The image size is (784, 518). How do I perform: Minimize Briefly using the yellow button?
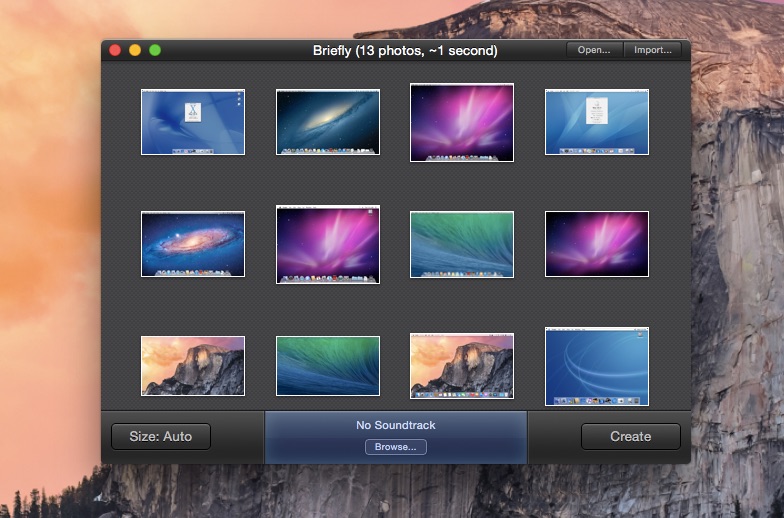pos(135,50)
